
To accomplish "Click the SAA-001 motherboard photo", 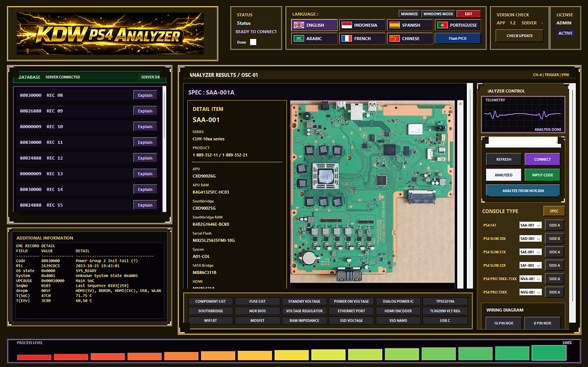I will 373,191.
